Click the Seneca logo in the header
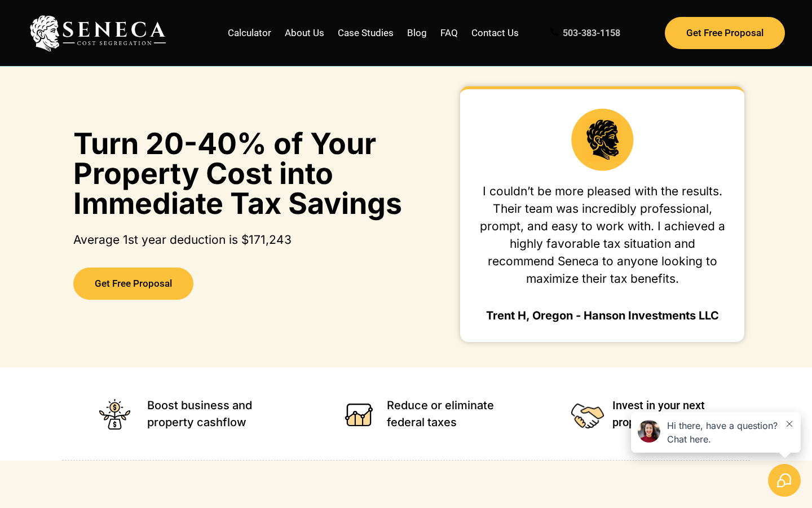This screenshot has height=508, width=812. point(98,33)
